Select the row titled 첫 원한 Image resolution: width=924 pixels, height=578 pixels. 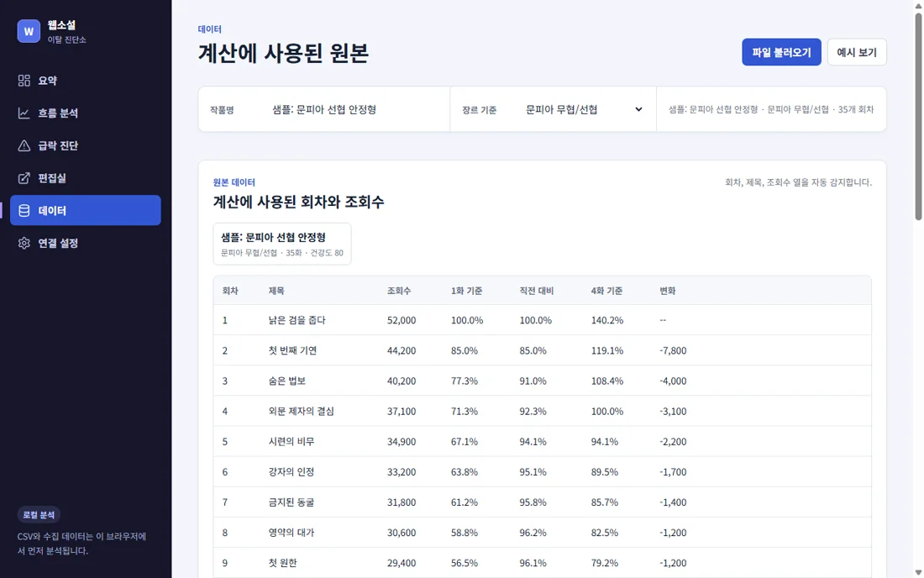point(542,563)
